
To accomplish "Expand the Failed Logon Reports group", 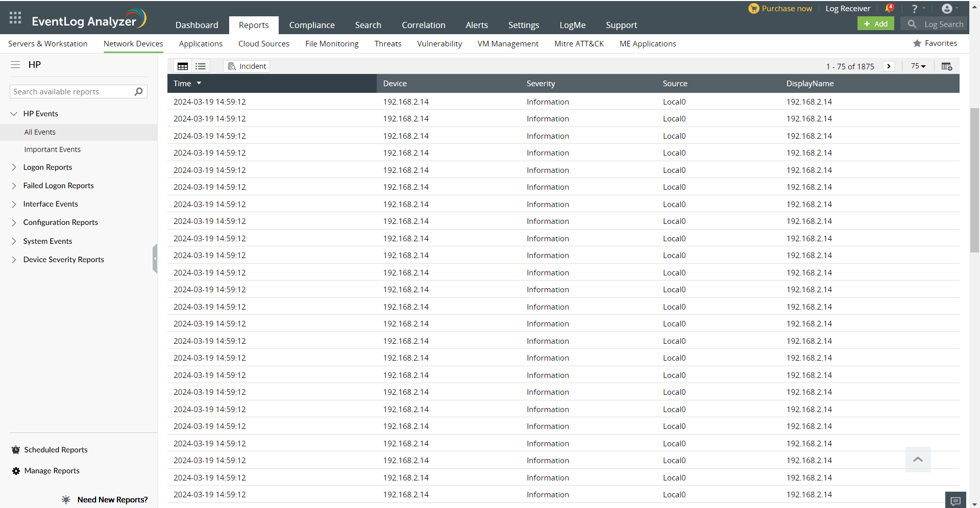I will [14, 186].
